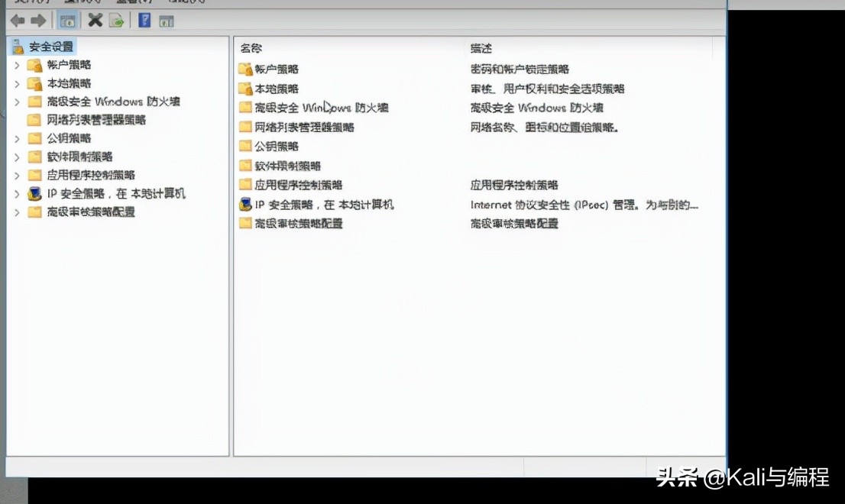Select 帐户策略 name in right list
Viewport: 845px width, 504px height.
pyautogui.click(x=277, y=69)
